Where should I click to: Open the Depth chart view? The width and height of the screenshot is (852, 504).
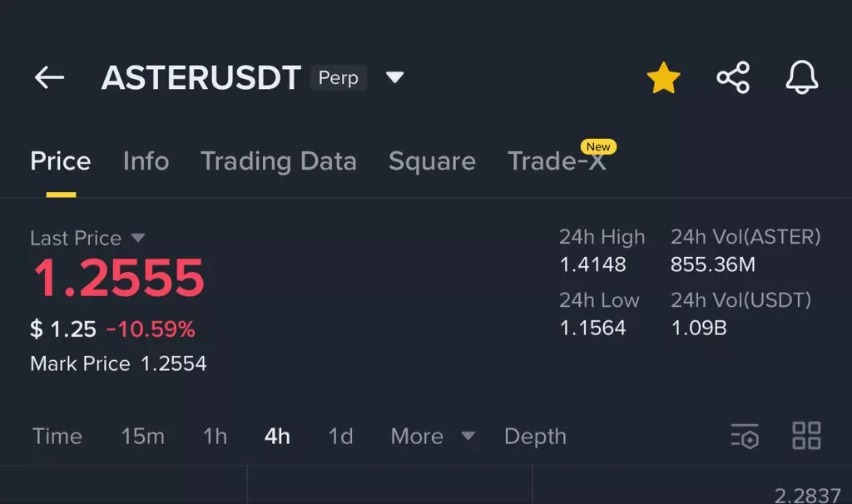(535, 436)
